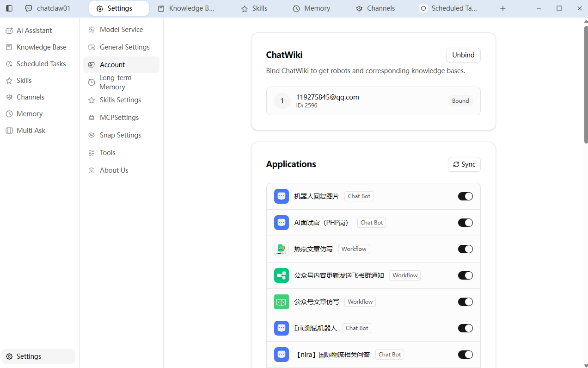This screenshot has height=368, width=588.
Task: Toggle off the 机器人回复图片 application
Action: coord(465,196)
